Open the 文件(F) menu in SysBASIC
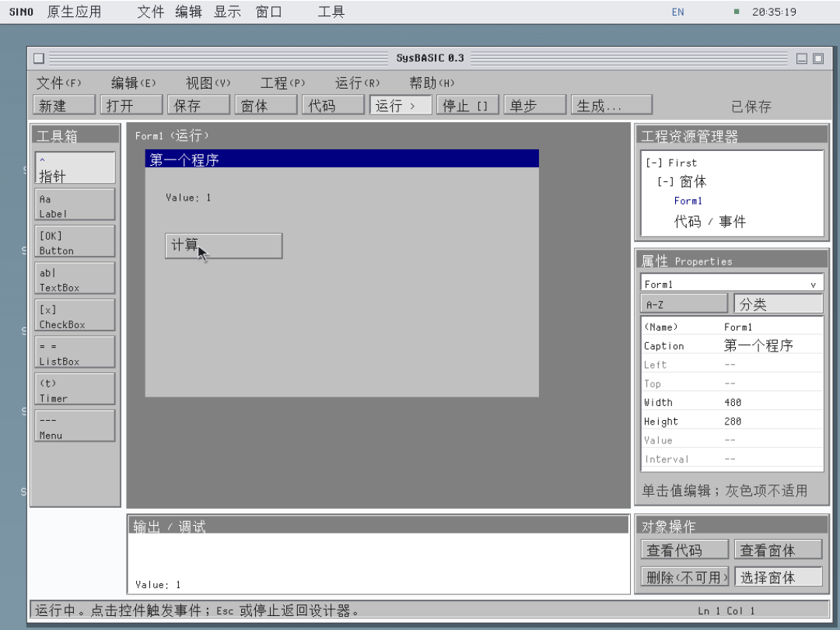 (59, 83)
